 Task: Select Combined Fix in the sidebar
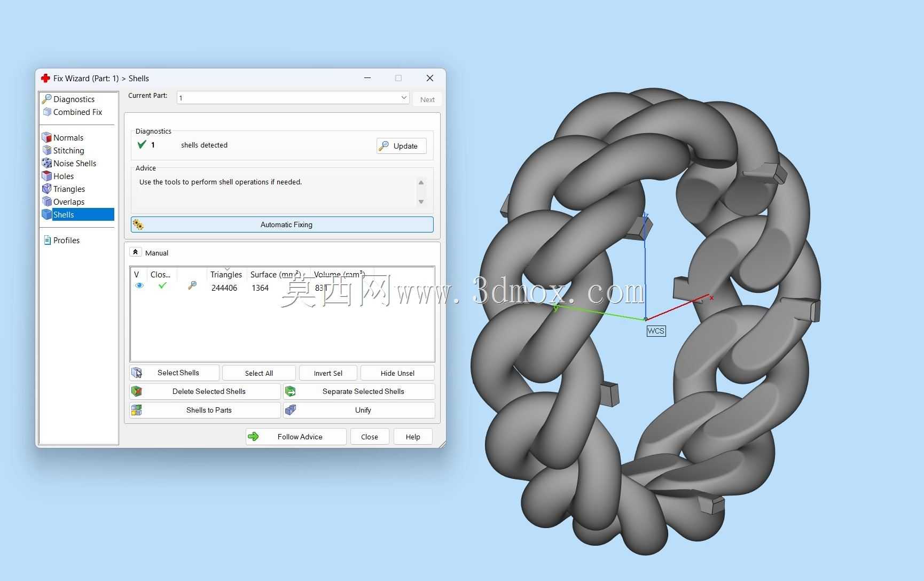coord(77,112)
